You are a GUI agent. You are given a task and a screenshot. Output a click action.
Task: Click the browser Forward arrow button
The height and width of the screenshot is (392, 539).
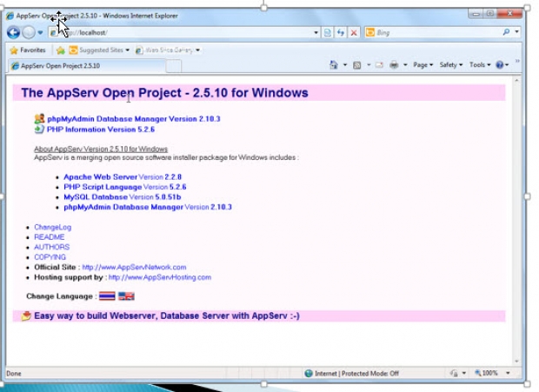(29, 33)
